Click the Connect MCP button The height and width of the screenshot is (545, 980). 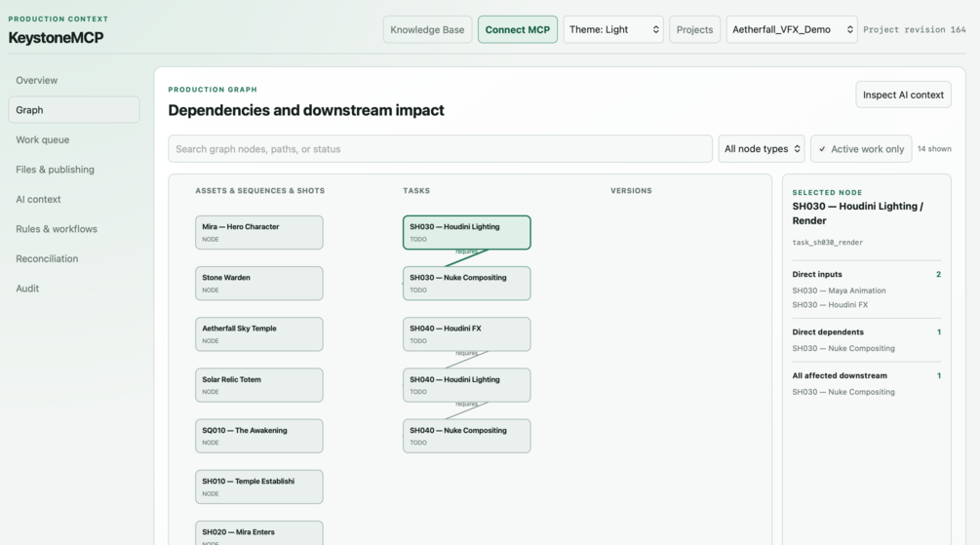coord(518,29)
